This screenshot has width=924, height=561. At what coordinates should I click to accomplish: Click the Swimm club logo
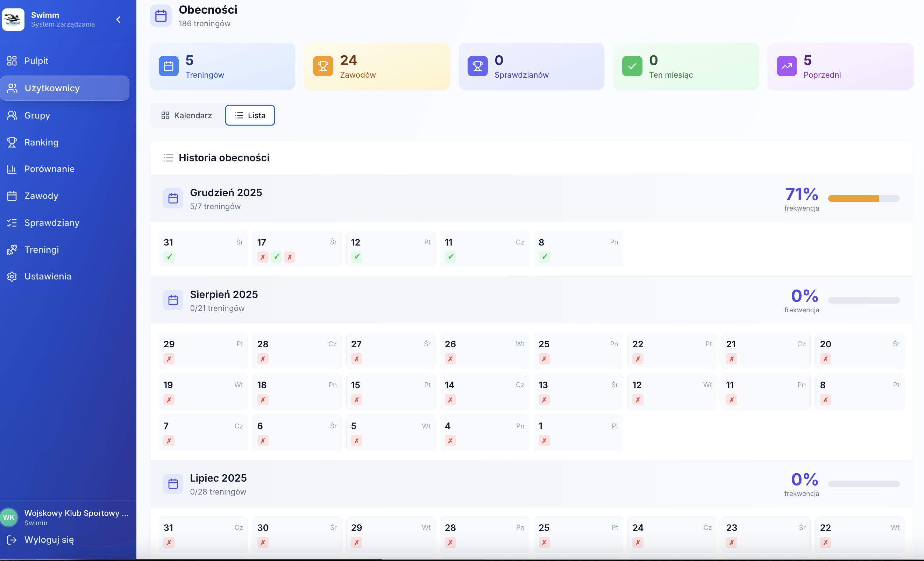tap(13, 20)
